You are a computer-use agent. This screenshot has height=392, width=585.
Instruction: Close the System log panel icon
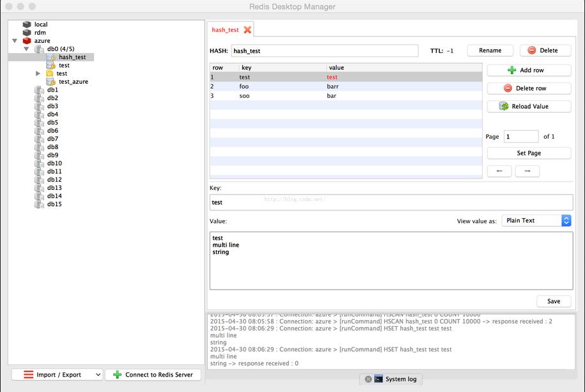coord(368,379)
